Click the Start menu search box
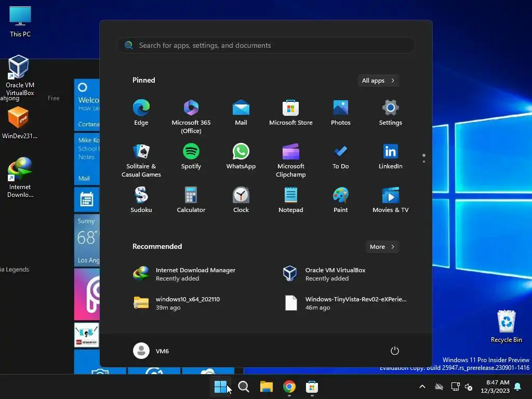This screenshot has width=532, height=399. coord(266,45)
